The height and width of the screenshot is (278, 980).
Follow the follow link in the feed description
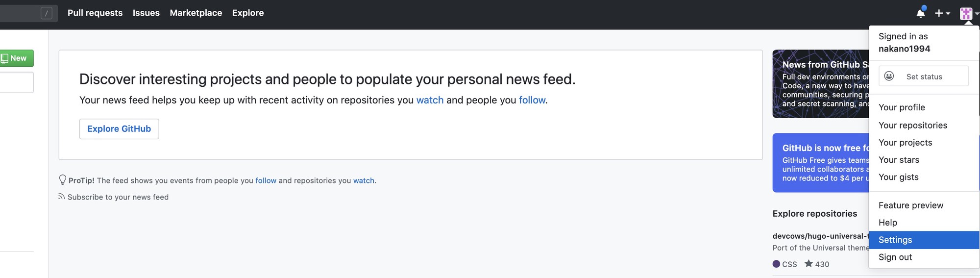point(532,100)
